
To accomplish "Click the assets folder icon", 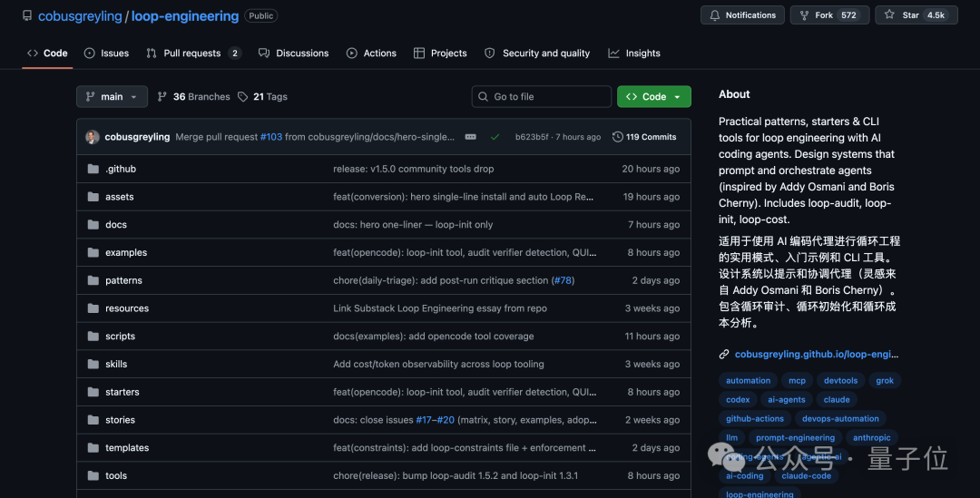I will point(93,197).
